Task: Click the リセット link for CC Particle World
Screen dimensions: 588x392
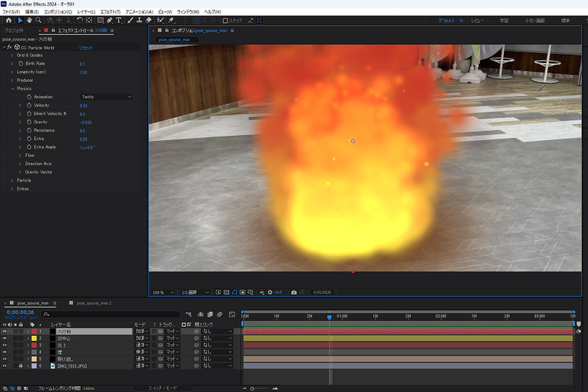Action: [85, 47]
